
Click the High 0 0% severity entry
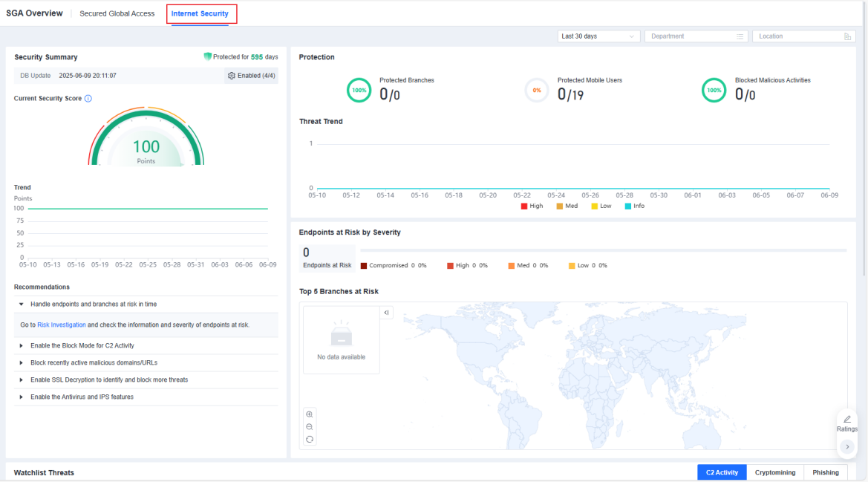467,266
